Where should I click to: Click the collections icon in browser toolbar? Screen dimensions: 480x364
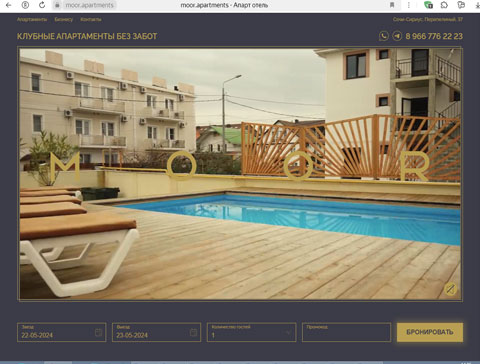[461, 5]
